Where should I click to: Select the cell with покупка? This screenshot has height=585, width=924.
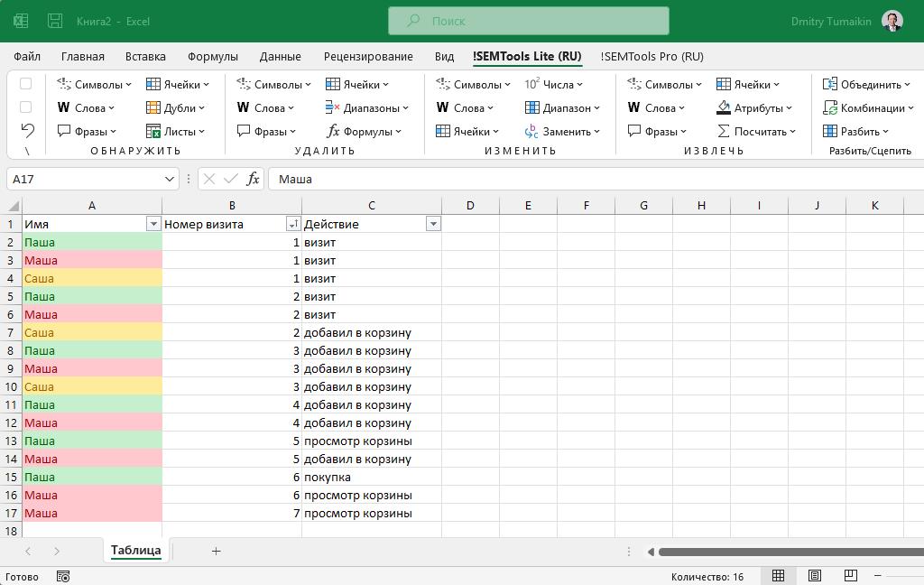371,477
